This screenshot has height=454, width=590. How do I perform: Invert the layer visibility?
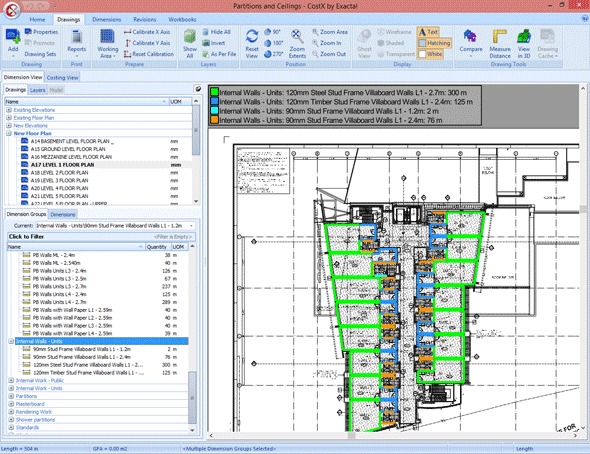click(x=214, y=43)
